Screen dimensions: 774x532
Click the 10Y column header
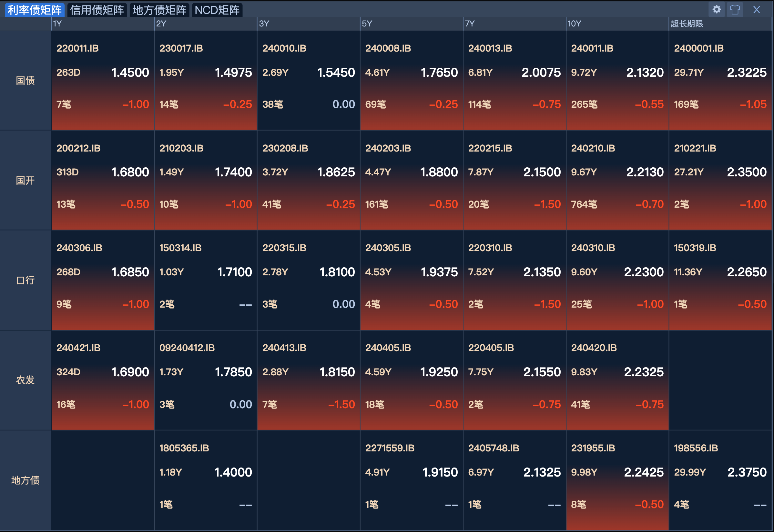coord(575,24)
